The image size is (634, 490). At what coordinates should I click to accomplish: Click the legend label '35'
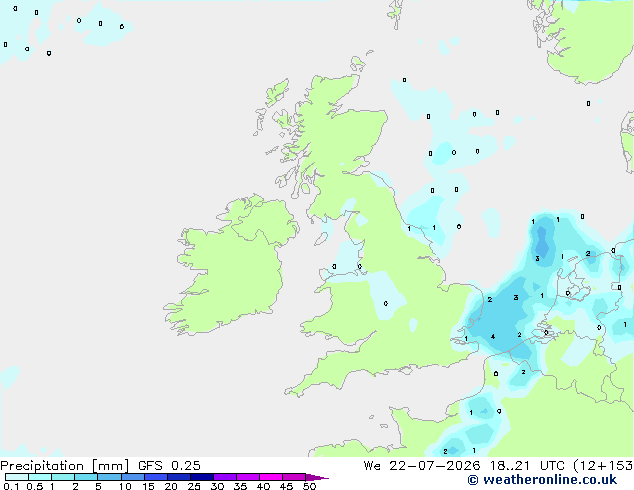click(x=240, y=486)
